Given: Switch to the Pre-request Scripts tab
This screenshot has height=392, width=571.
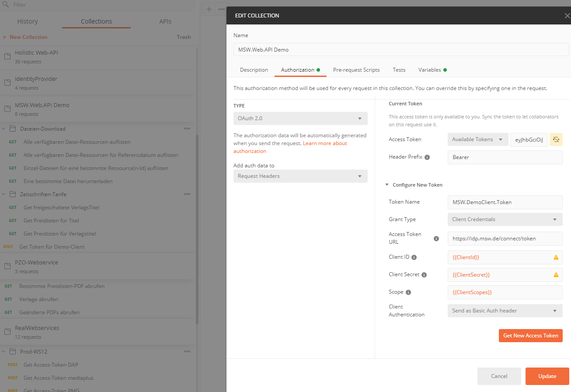Looking at the screenshot, I should coord(356,70).
